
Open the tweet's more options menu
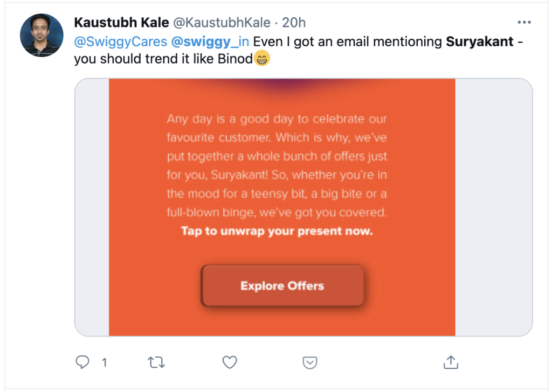pyautogui.click(x=524, y=23)
